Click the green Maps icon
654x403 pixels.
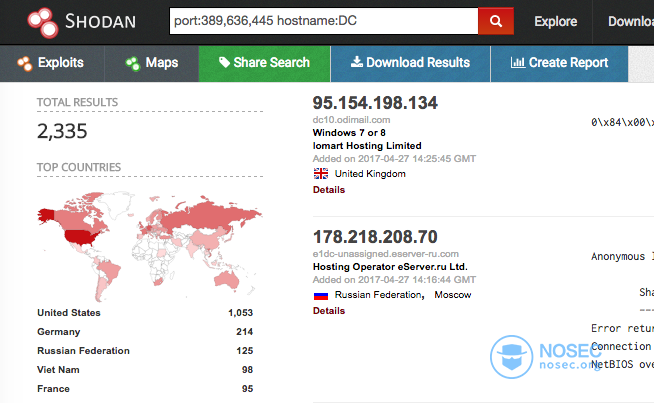point(133,63)
